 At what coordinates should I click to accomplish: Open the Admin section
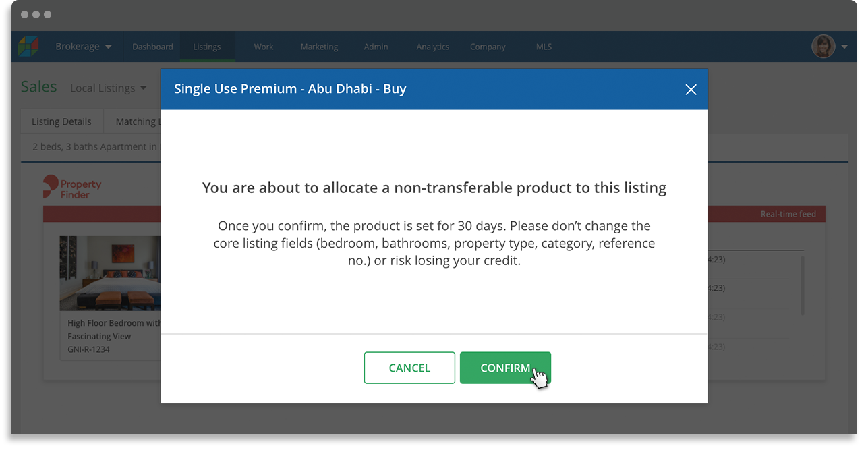click(376, 47)
